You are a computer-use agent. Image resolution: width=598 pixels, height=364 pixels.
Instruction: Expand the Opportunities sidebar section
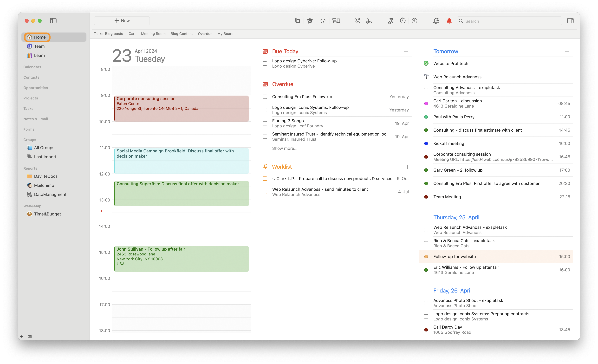pos(36,88)
